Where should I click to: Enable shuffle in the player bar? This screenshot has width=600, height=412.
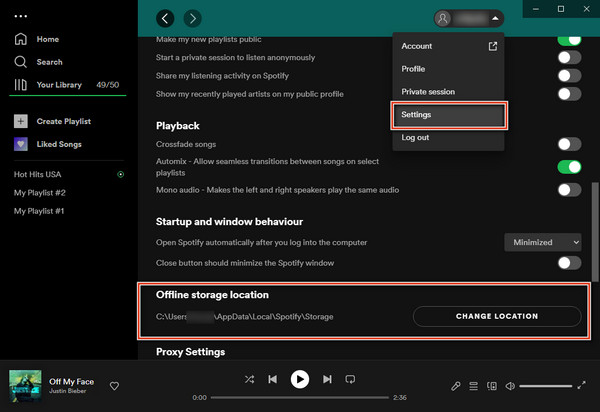[x=248, y=380]
